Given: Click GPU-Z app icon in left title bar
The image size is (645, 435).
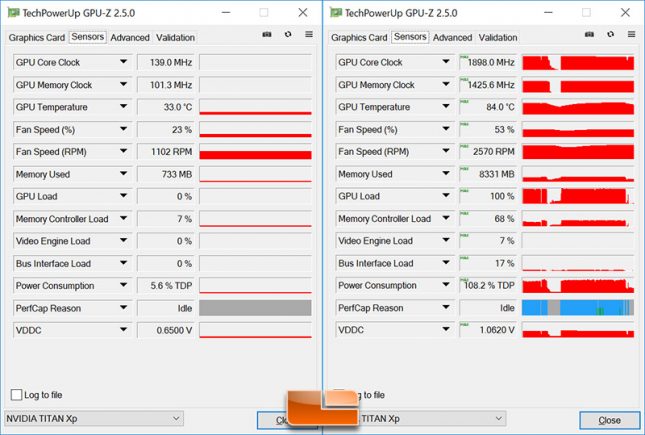Looking at the screenshot, I should point(14,13).
